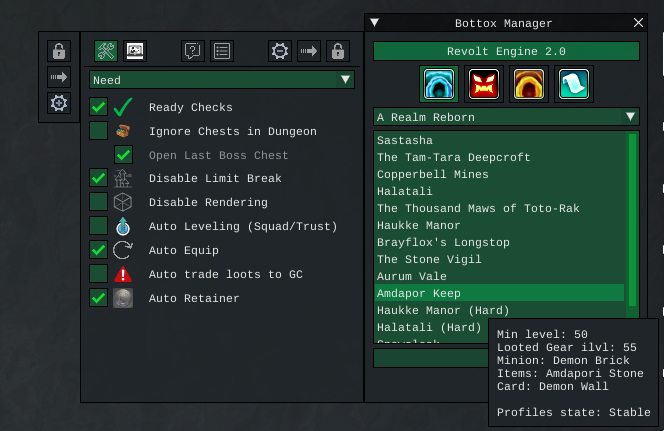This screenshot has width=664, height=431.
Task: Select the orange portal icon
Action: point(528,84)
